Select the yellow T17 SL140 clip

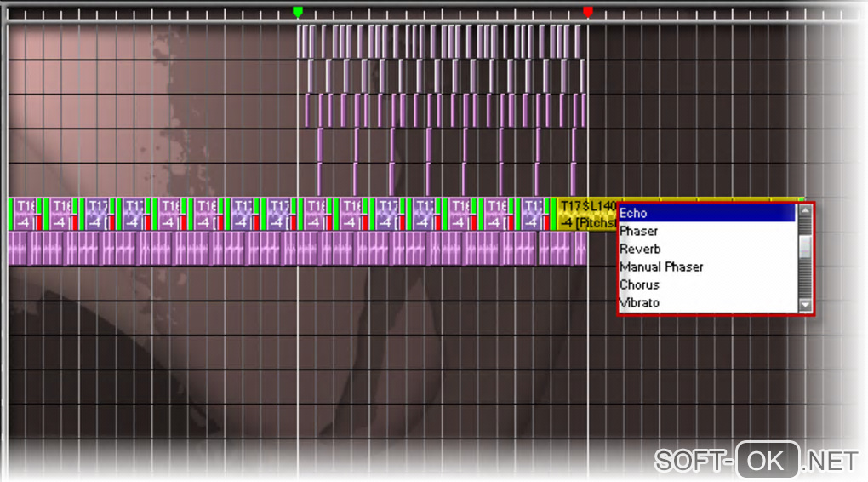pos(587,215)
